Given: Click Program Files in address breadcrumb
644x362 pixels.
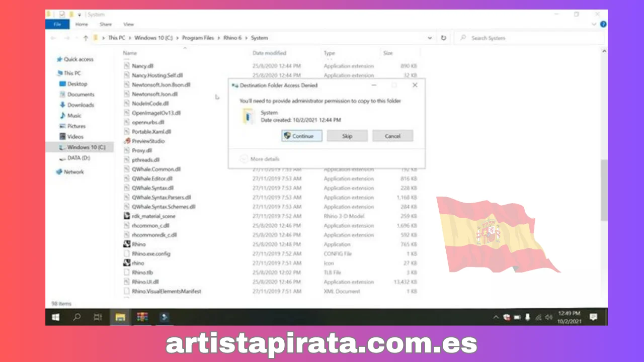Looking at the screenshot, I should tap(198, 38).
